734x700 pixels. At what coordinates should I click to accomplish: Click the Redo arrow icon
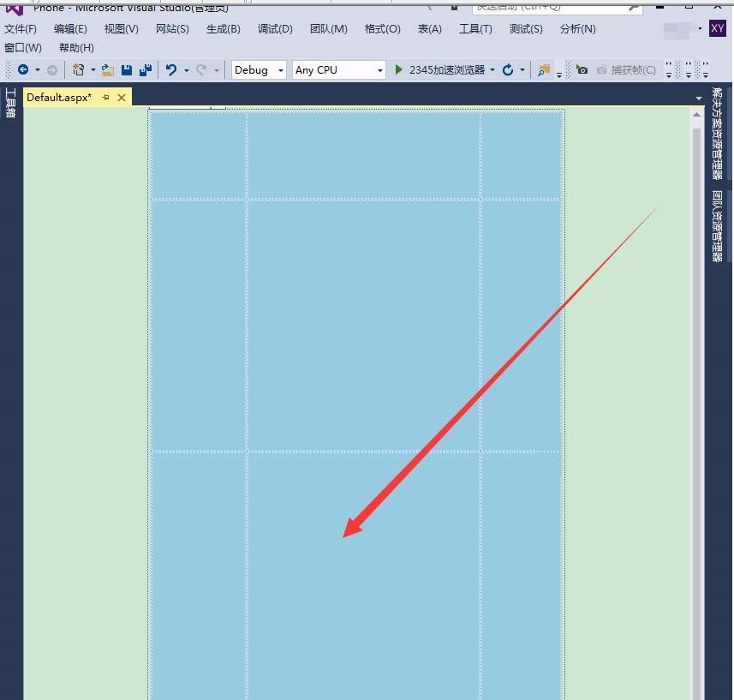203,69
